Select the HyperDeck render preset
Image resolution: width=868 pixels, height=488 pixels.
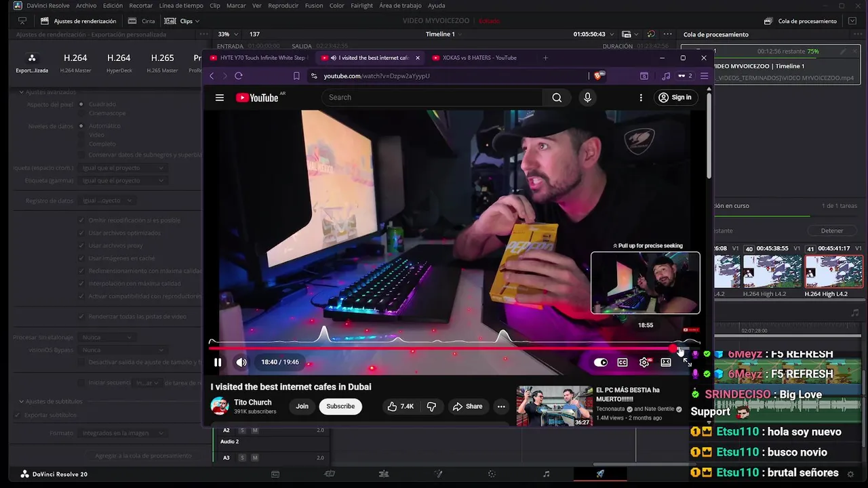[119, 63]
